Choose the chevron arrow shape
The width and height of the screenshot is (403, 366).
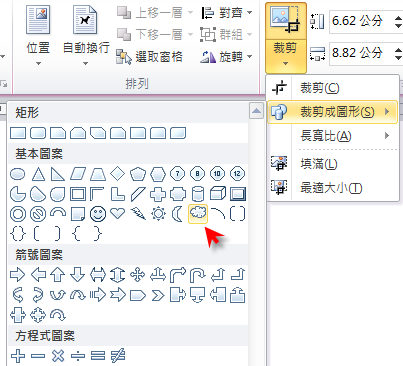tap(158, 295)
